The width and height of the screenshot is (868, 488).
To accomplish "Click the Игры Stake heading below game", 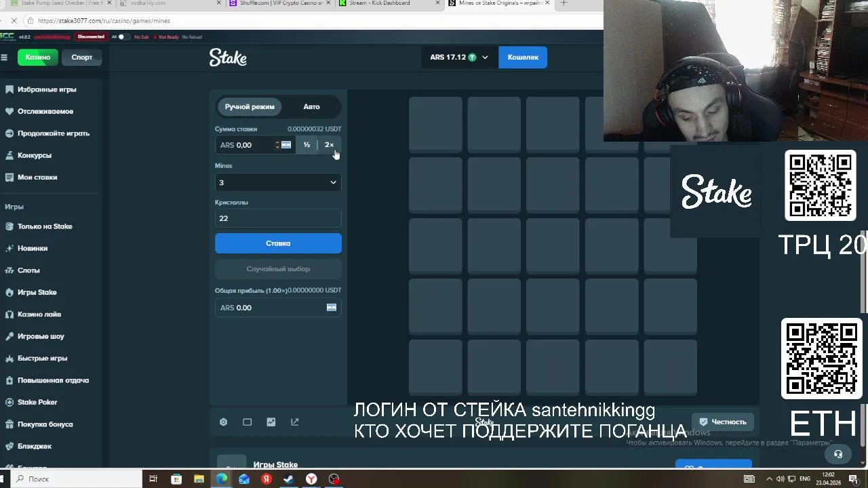I will coord(275,465).
